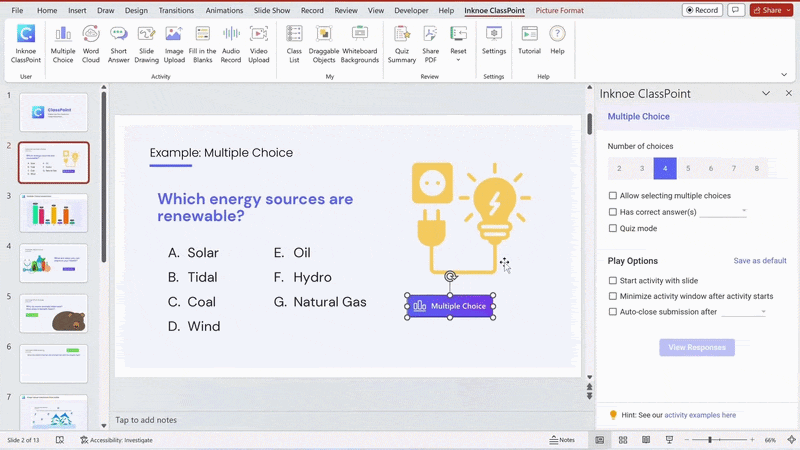Click the Word Cloud activity icon
Viewport: 800px width, 450px height.
[91, 36]
